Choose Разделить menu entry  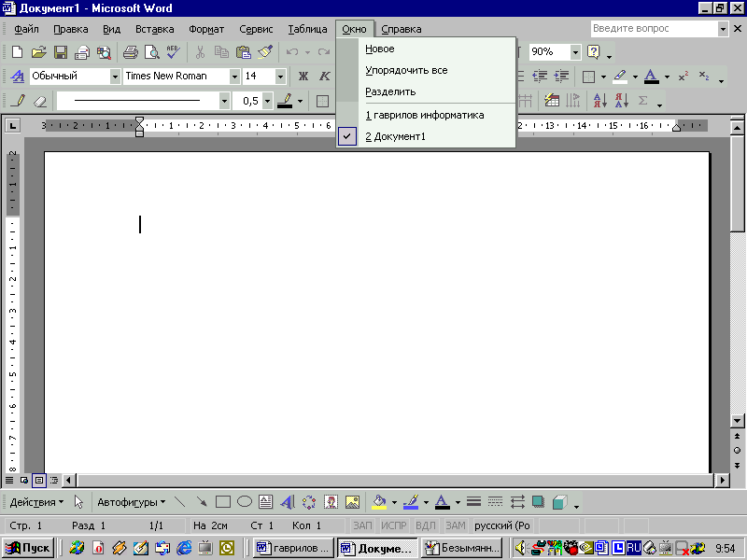point(426,91)
